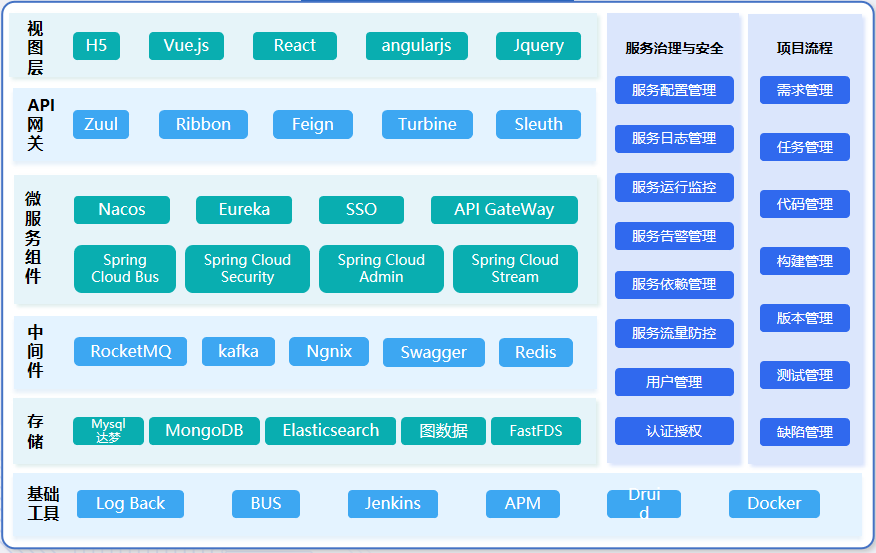The width and height of the screenshot is (876, 553).
Task: Click 测试管理
Action: [x=805, y=375]
